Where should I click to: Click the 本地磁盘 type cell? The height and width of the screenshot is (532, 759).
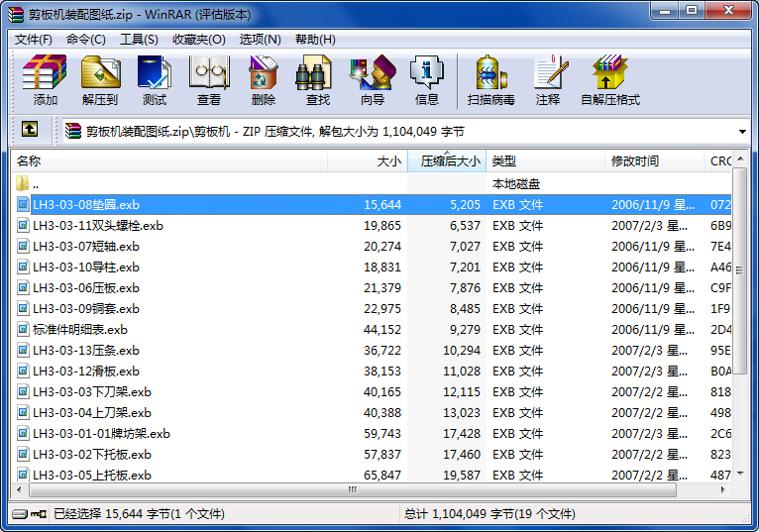click(x=516, y=184)
